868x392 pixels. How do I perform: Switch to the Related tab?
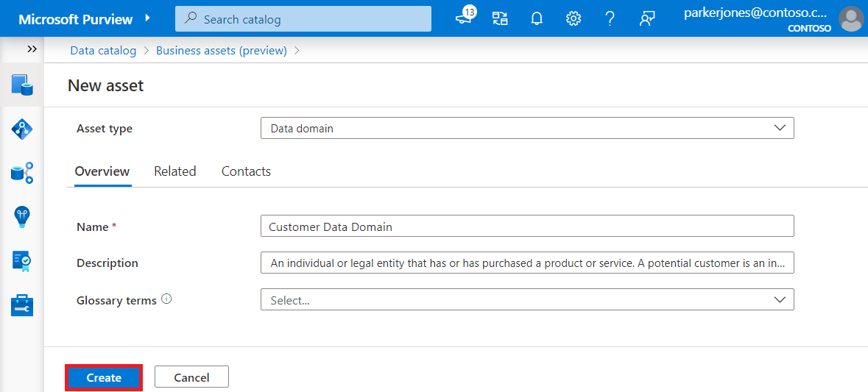pyautogui.click(x=174, y=171)
